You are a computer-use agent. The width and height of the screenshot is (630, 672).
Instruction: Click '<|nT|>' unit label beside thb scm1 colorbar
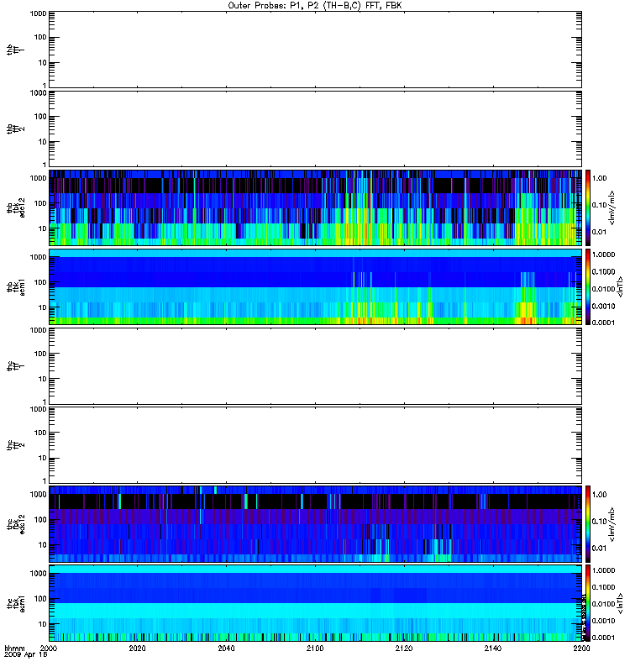tap(620, 286)
